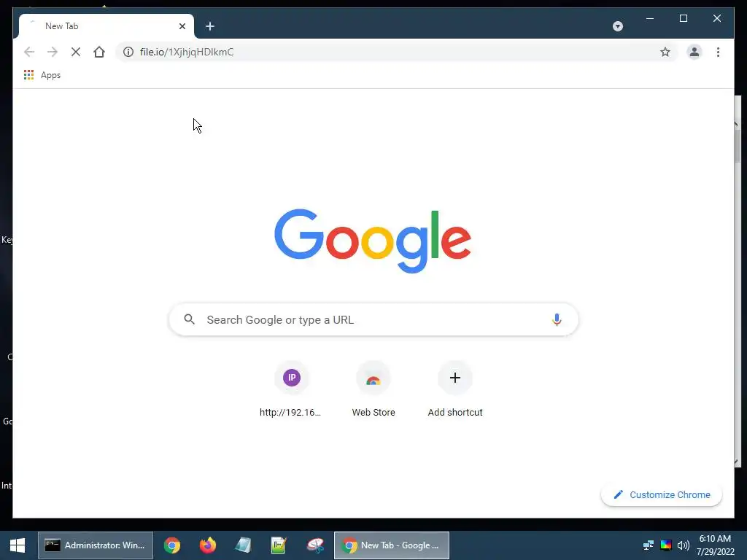View site information icon in address bar
This screenshot has height=560, width=747.
pyautogui.click(x=128, y=52)
